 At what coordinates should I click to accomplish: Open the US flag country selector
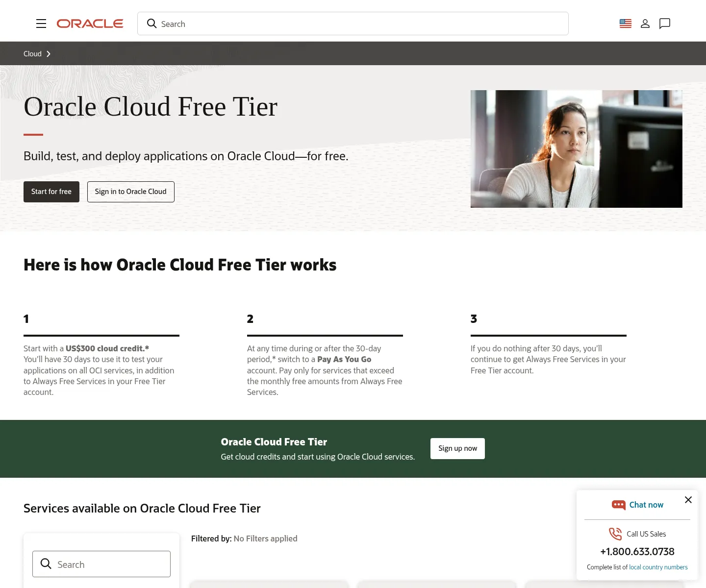[626, 24]
